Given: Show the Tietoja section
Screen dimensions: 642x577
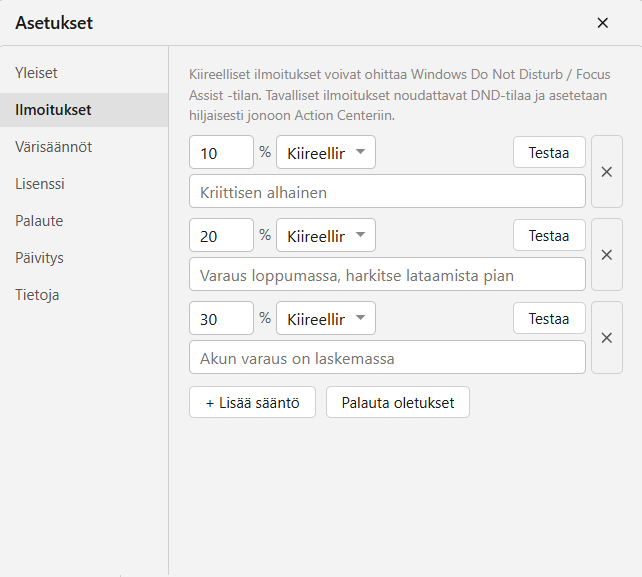Looking at the screenshot, I should (84, 295).
